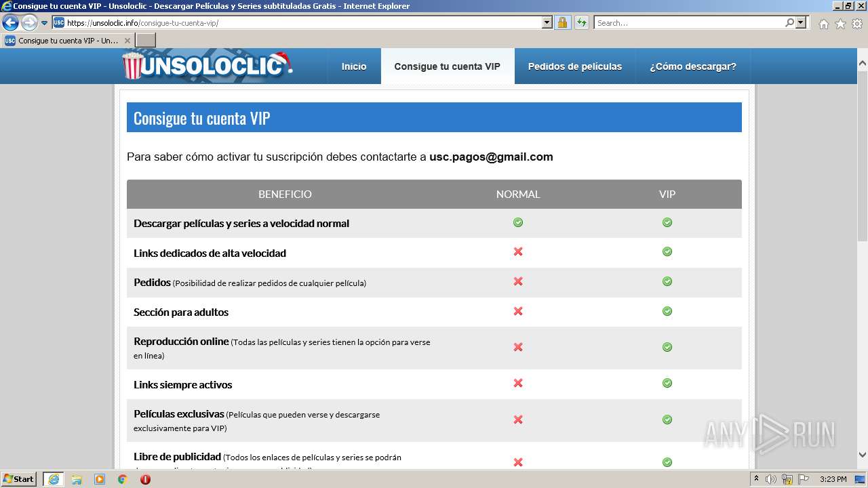Click 'Links siempre activos' row text
Viewport: 868px width, 488px height.
pyautogui.click(x=183, y=385)
